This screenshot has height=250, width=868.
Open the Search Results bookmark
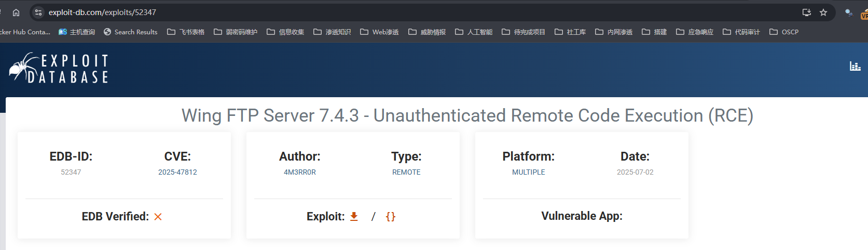tap(131, 32)
